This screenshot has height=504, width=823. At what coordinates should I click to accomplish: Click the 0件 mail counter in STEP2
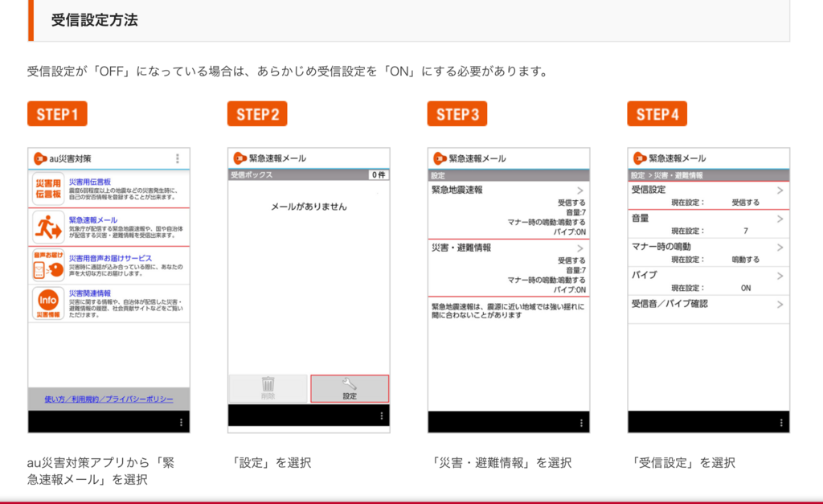pos(379,174)
